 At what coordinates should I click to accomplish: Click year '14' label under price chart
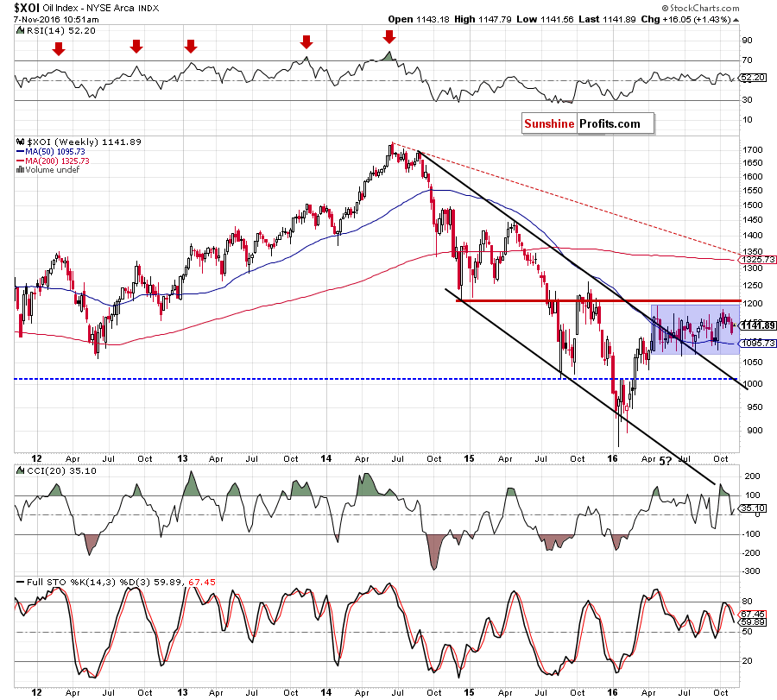[326, 458]
